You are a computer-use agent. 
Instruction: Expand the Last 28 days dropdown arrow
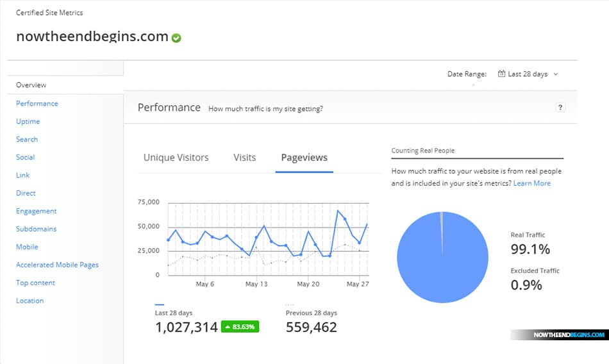[556, 74]
